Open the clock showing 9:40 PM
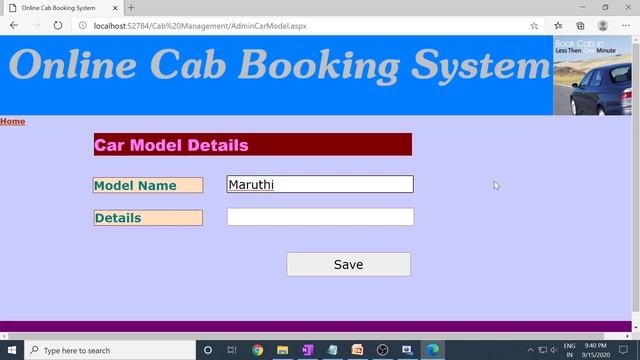The width and height of the screenshot is (640, 360). pos(596,350)
